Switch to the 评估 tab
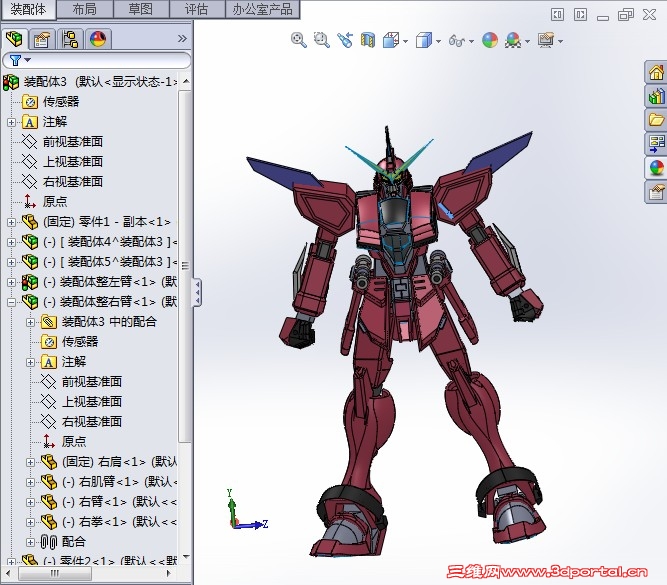Viewport: 667px width, 585px height. (197, 9)
